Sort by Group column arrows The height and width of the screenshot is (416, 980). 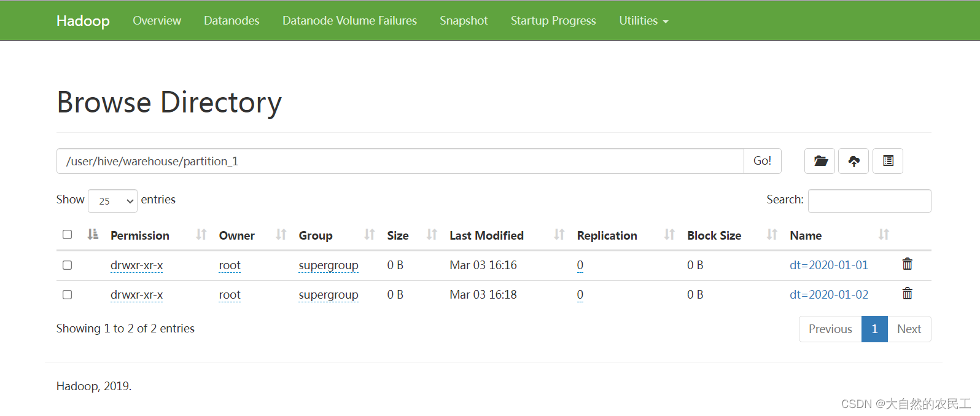click(x=369, y=235)
